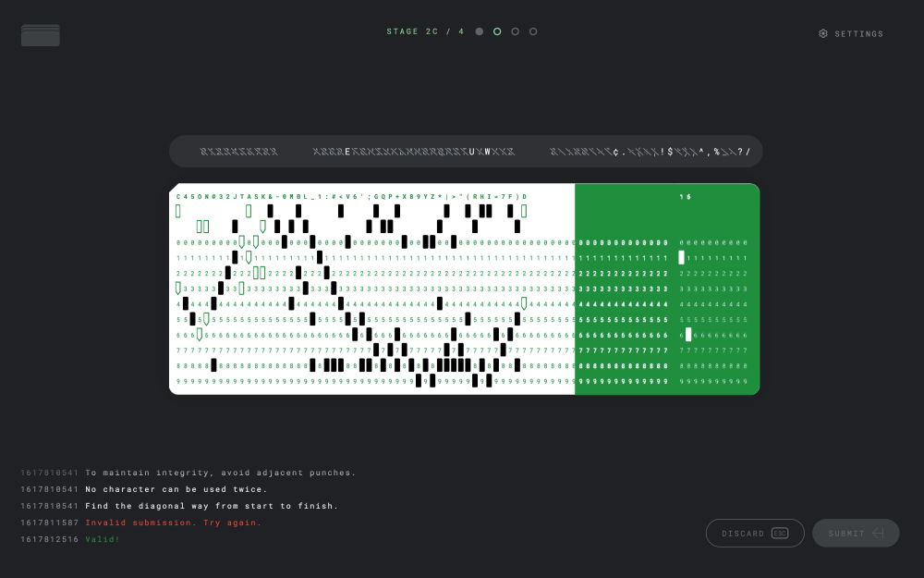Click the ESC key icon on Discard
The width and height of the screenshot is (924, 578).
click(x=780, y=534)
